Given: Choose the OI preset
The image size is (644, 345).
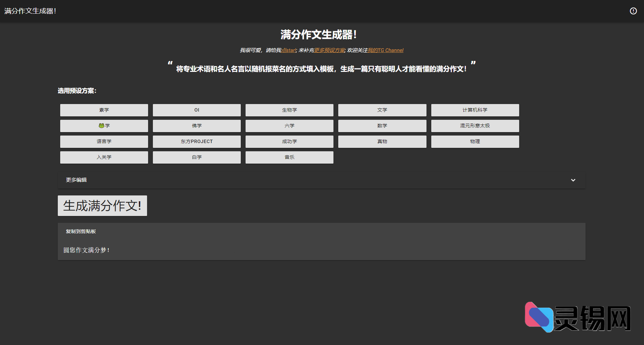Looking at the screenshot, I should pos(197,110).
